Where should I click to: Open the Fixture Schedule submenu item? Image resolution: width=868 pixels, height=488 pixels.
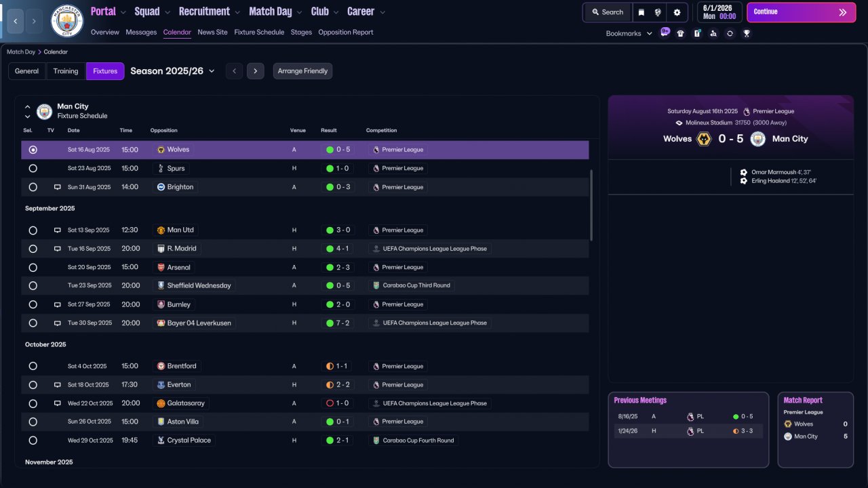259,32
